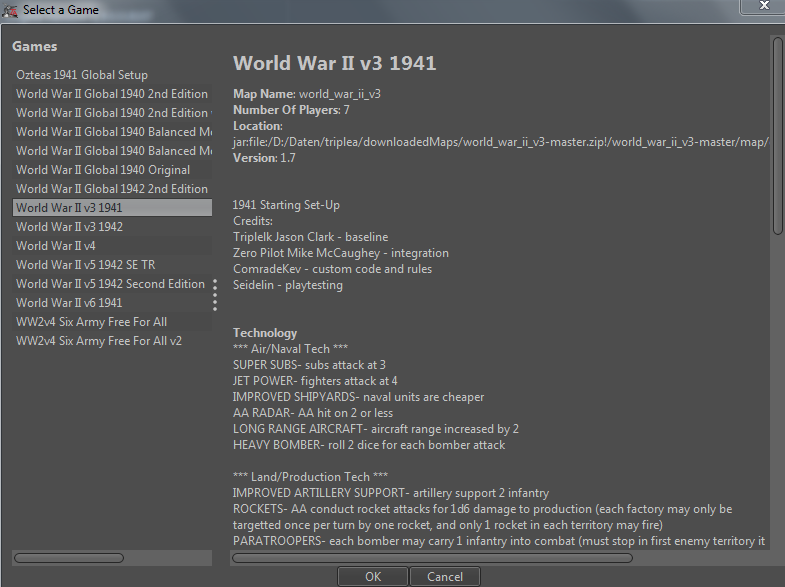Click Seidelin - playtesting credit line
The image size is (785, 587).
(x=288, y=285)
